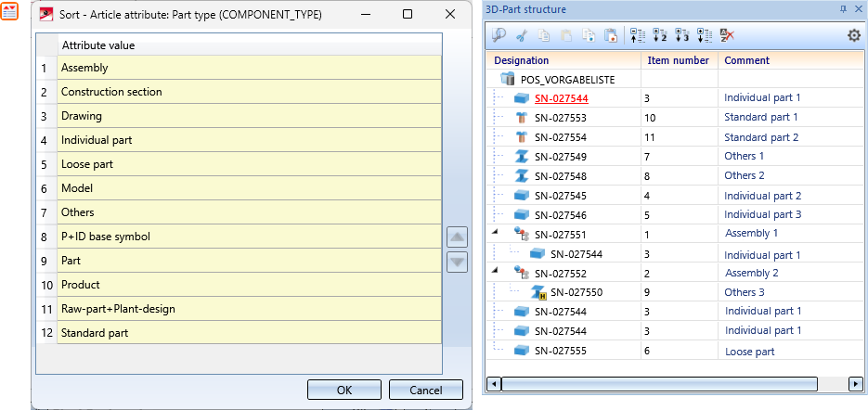Expand structure to level 3 icon
The height and width of the screenshot is (410, 868).
pyautogui.click(x=682, y=35)
